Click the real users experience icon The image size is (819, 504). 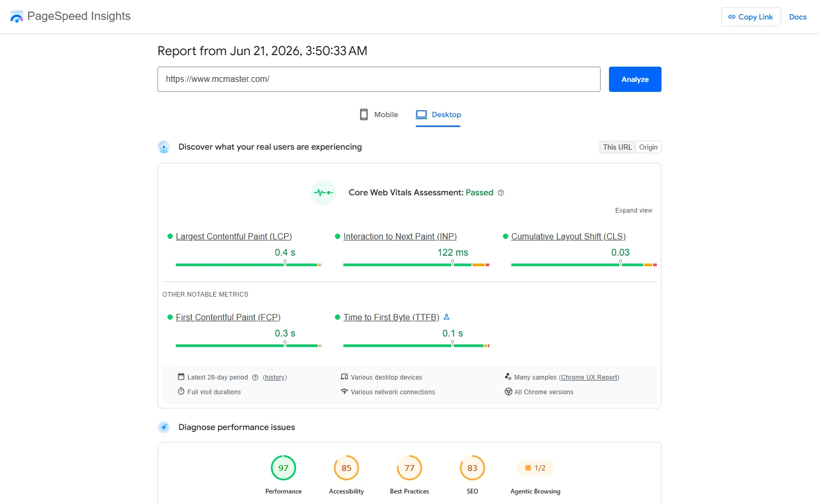pos(164,147)
